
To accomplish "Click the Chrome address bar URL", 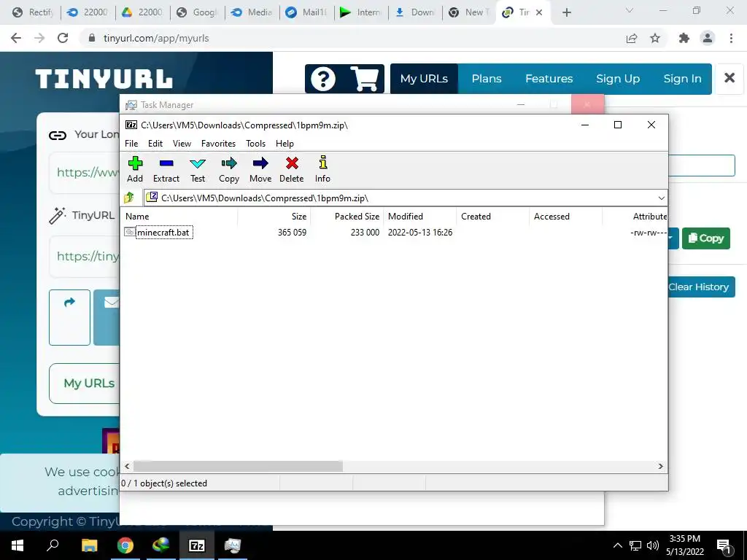I will [x=156, y=38].
